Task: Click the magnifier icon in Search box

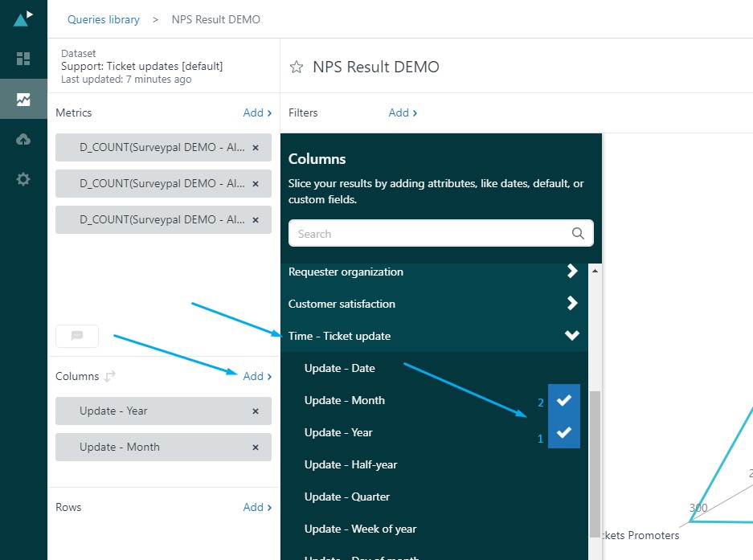Action: pyautogui.click(x=578, y=234)
